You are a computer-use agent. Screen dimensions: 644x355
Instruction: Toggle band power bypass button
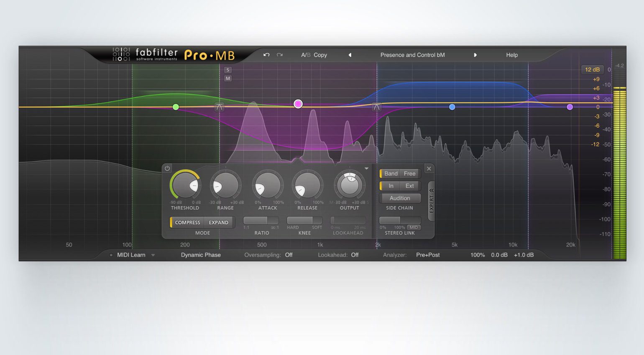(167, 168)
